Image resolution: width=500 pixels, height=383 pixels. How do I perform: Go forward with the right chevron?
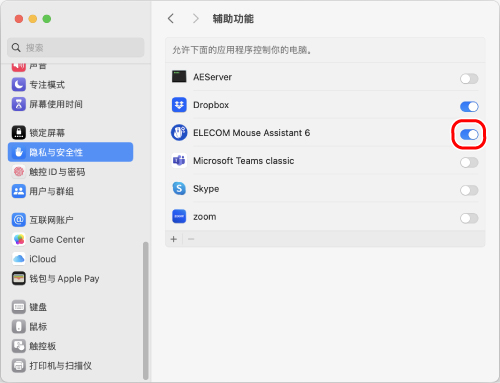click(x=196, y=19)
